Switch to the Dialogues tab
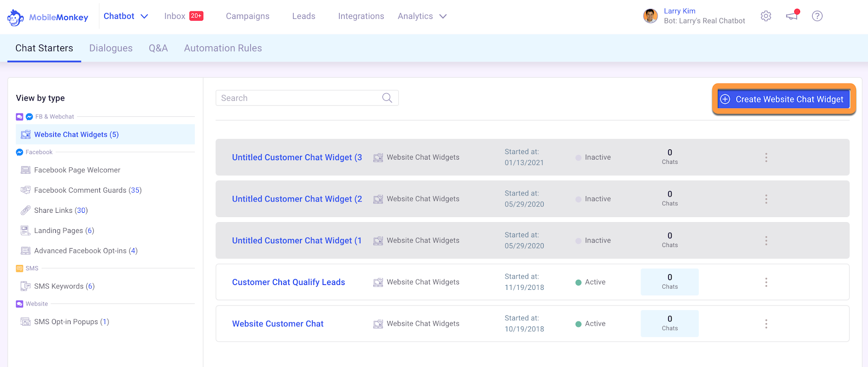The width and height of the screenshot is (868, 367). click(111, 48)
